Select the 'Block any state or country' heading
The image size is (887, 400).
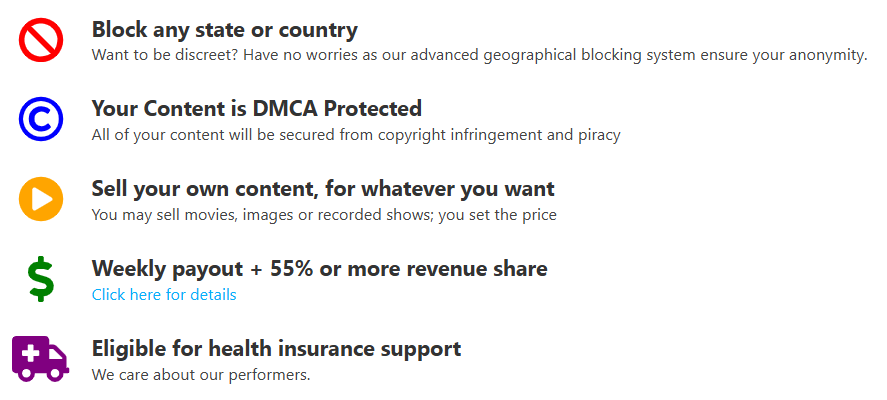tap(225, 29)
